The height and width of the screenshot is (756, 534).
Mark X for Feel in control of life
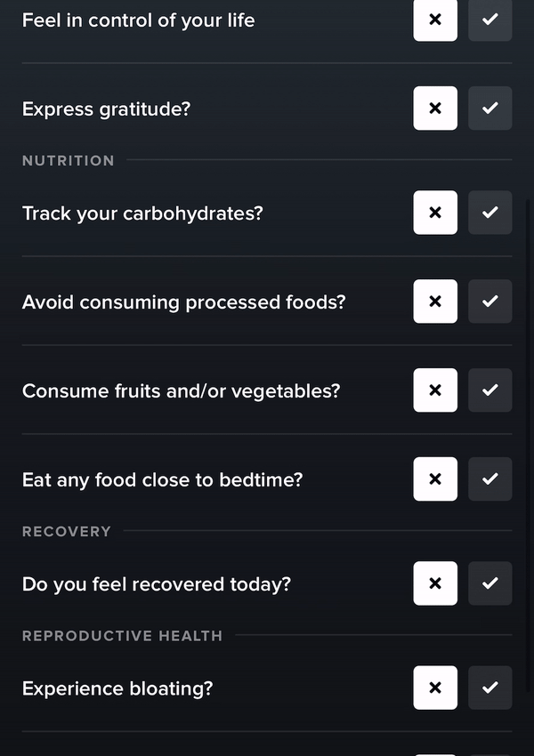[435, 20]
